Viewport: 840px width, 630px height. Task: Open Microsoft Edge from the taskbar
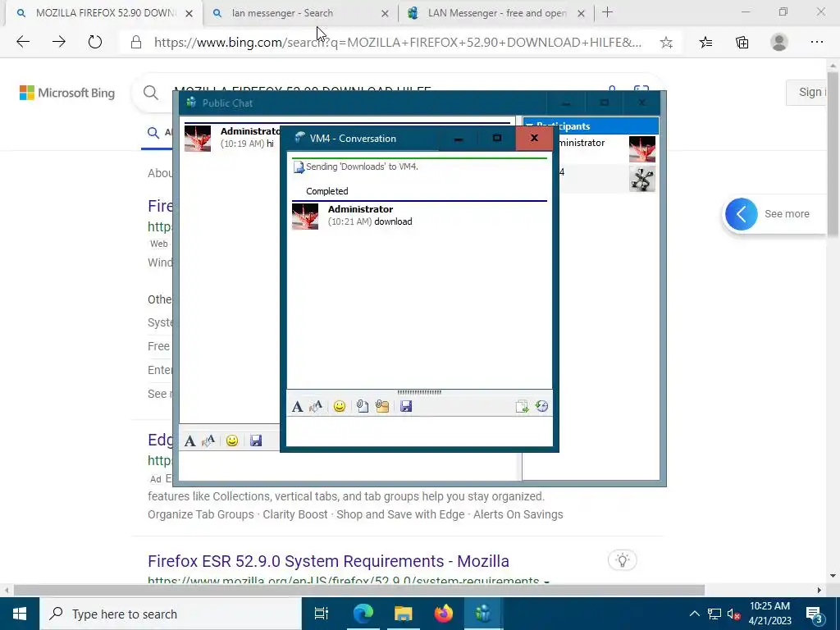click(363, 614)
